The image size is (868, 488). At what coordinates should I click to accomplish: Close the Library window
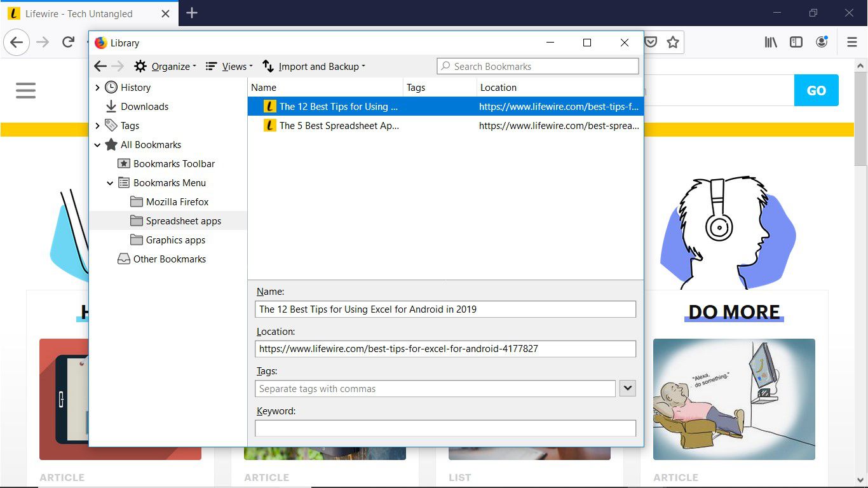click(625, 43)
